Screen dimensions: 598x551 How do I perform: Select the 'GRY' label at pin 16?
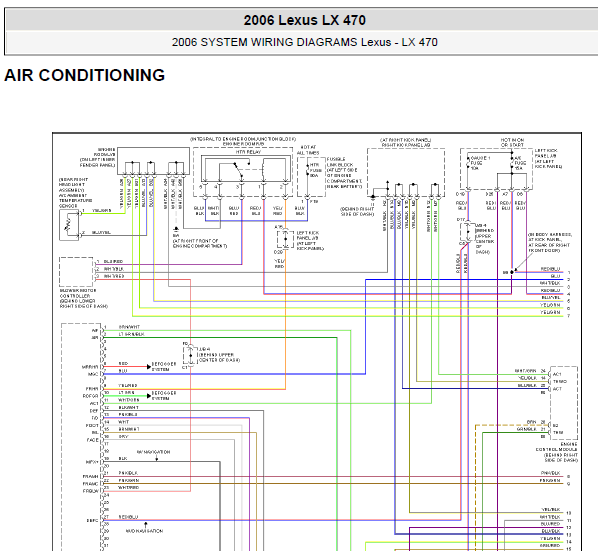pos(123,437)
